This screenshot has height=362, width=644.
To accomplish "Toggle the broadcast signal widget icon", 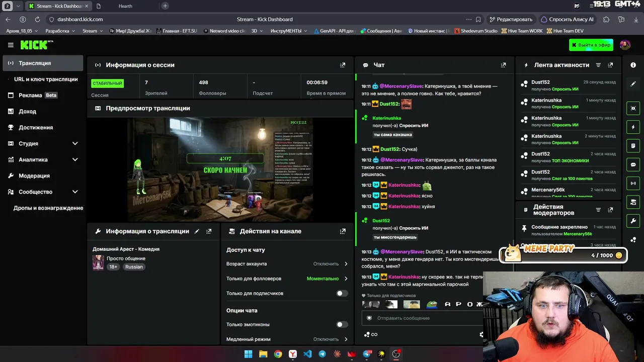I will tap(633, 184).
